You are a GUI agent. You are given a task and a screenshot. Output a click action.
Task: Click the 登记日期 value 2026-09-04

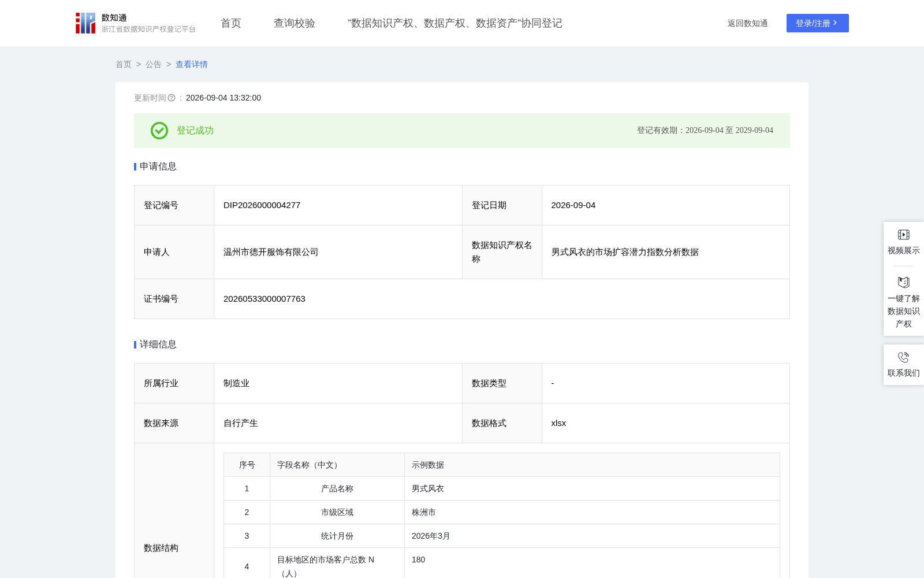pyautogui.click(x=573, y=205)
